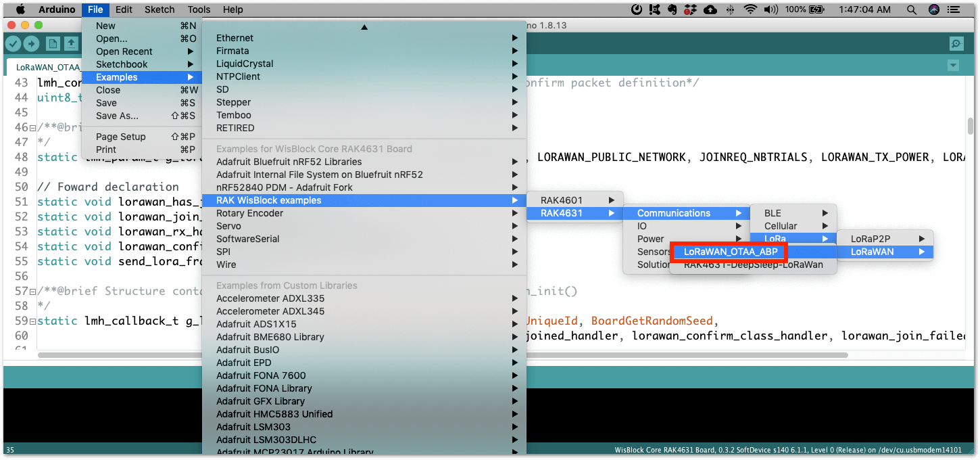This screenshot has width=980, height=460.
Task: Click the vertical editor scrollbar
Action: click(971, 127)
